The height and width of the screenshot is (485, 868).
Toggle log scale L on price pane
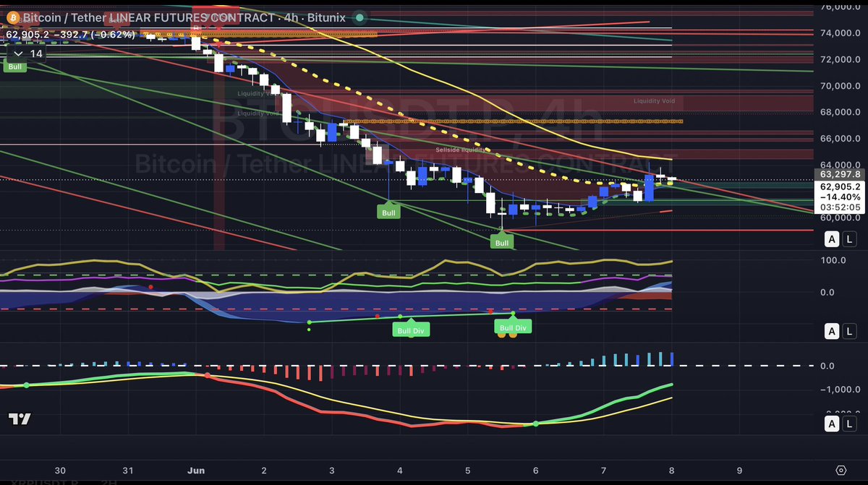[849, 239]
